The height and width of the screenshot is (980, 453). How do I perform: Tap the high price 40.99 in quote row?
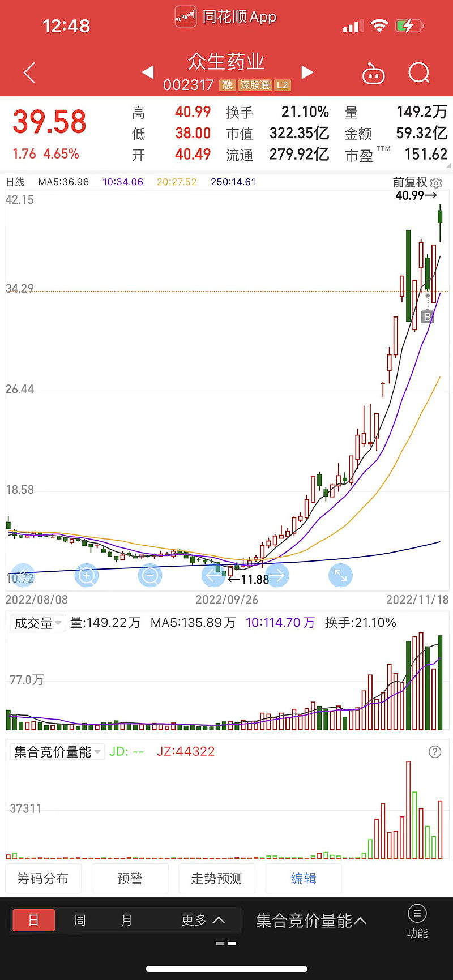click(193, 112)
